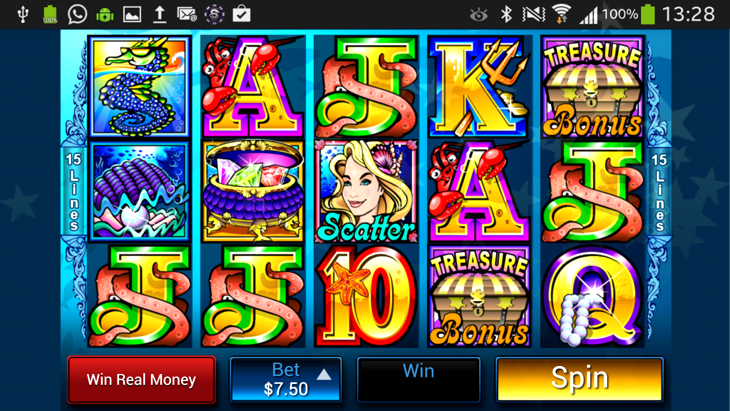The image size is (730, 411).
Task: Tap the Bluetooth status bar icon
Action: pyautogui.click(x=506, y=14)
